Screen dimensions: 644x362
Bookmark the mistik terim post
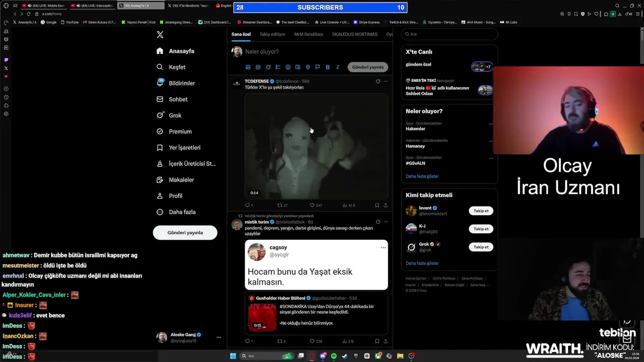tap(377, 341)
